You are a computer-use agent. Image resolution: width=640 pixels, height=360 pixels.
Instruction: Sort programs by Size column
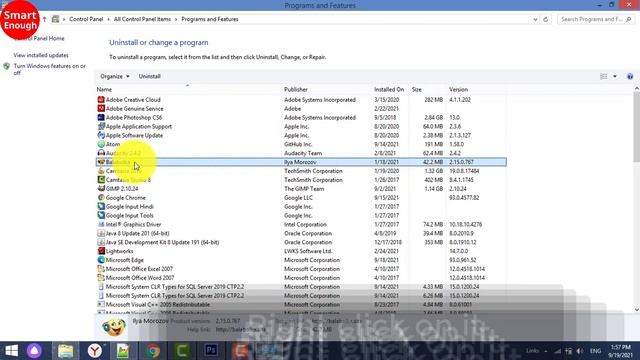(417, 89)
